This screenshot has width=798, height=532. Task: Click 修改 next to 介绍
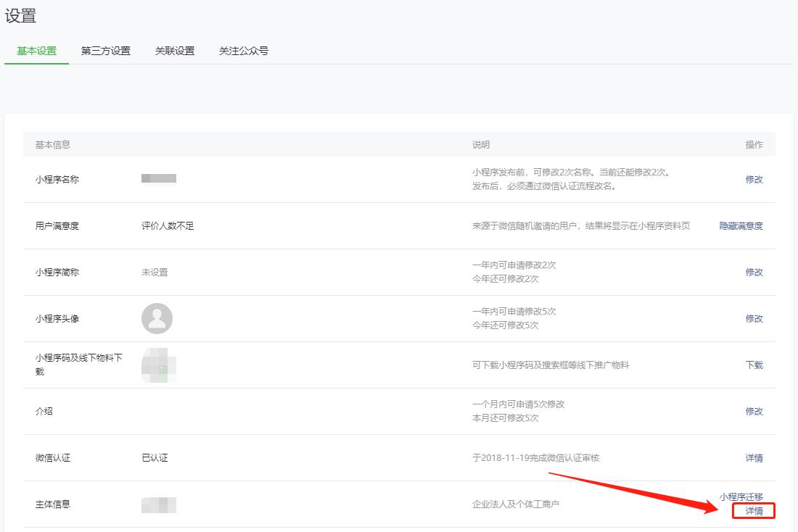click(754, 411)
